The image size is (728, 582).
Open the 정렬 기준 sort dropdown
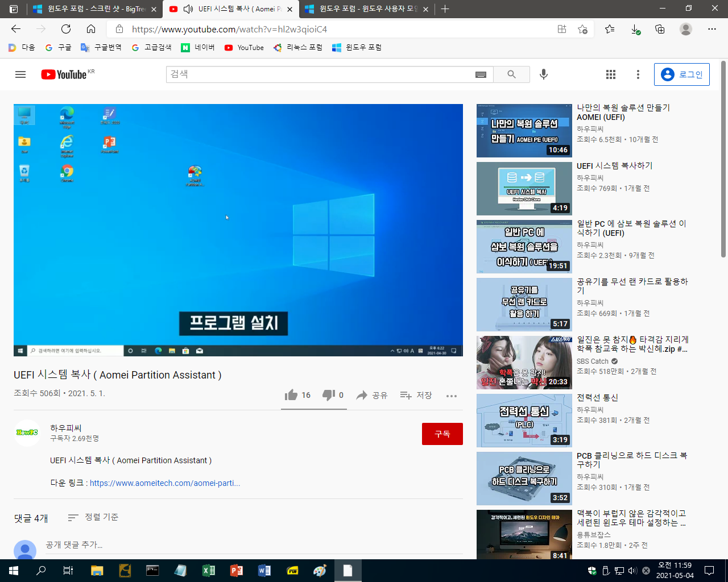93,517
